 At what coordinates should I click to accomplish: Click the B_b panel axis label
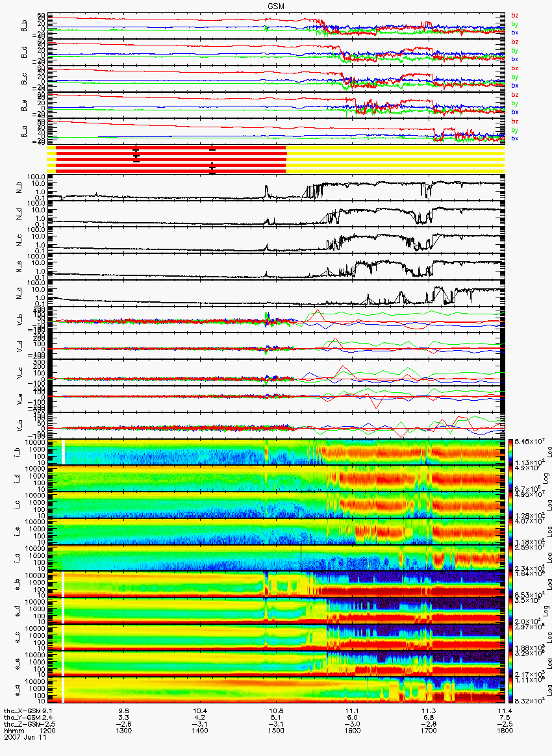tap(24, 26)
